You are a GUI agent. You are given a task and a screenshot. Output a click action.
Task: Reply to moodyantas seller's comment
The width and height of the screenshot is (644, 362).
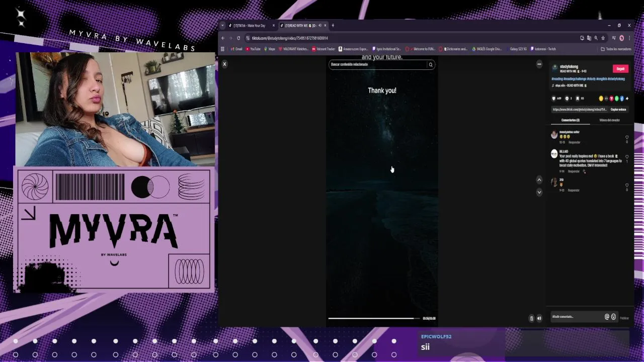(x=574, y=142)
